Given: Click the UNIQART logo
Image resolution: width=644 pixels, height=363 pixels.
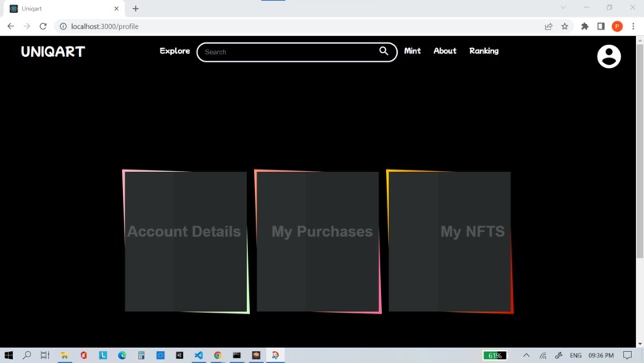Looking at the screenshot, I should tap(53, 51).
